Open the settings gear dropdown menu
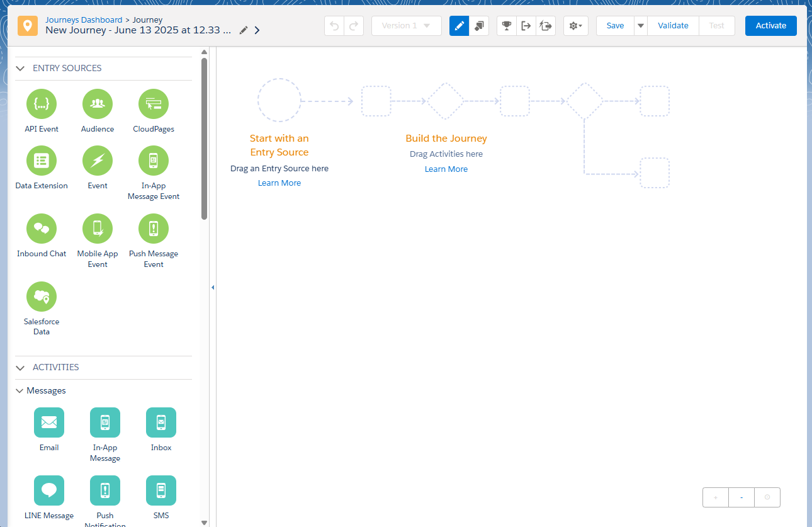This screenshot has height=527, width=812. point(575,26)
